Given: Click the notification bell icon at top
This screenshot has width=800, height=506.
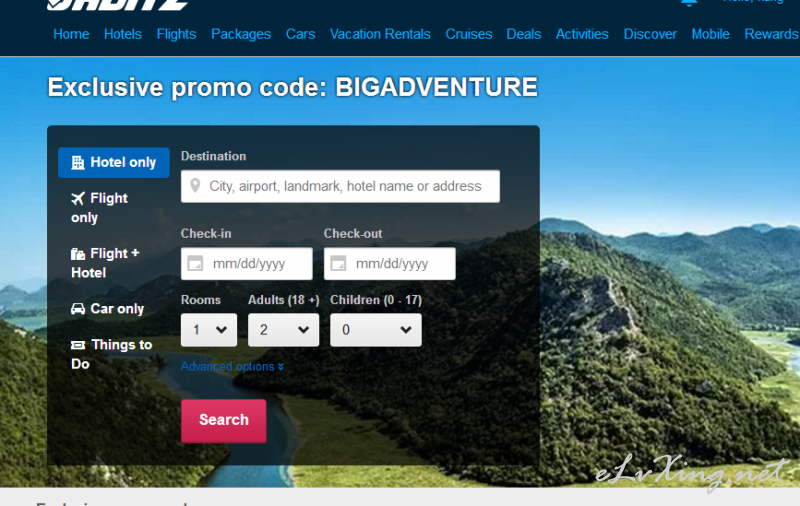Looking at the screenshot, I should click(x=689, y=2).
